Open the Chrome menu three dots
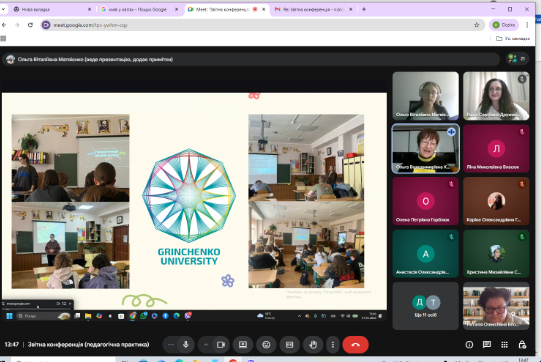This screenshot has width=541, height=362. [527, 25]
